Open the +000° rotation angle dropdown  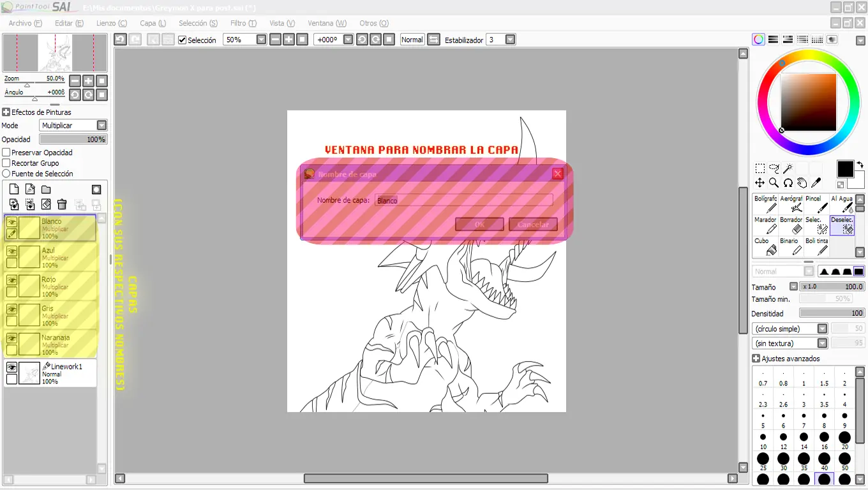[x=348, y=40]
